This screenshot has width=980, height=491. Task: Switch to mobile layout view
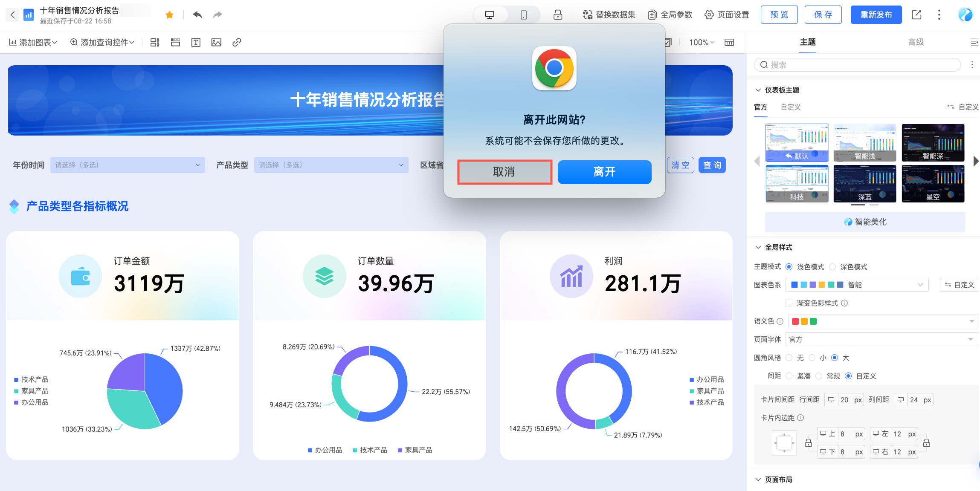(x=524, y=15)
